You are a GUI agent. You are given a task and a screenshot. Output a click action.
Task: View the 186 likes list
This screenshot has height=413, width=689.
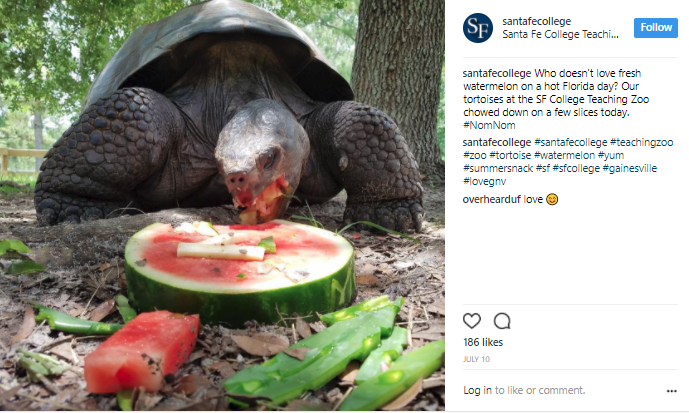coord(483,342)
